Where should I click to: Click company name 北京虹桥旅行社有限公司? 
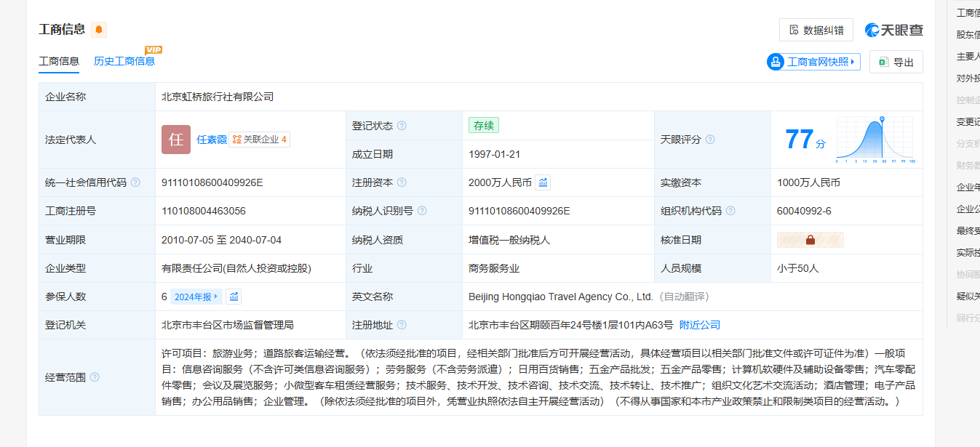(218, 97)
